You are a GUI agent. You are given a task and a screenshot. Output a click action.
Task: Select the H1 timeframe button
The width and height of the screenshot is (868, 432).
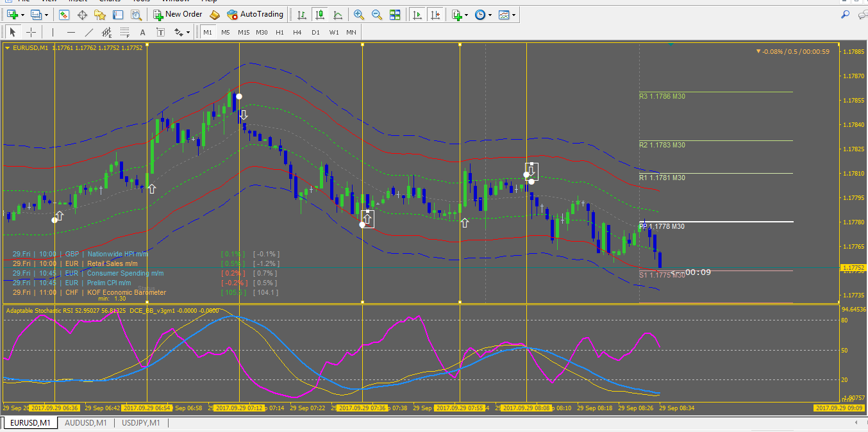pos(280,32)
